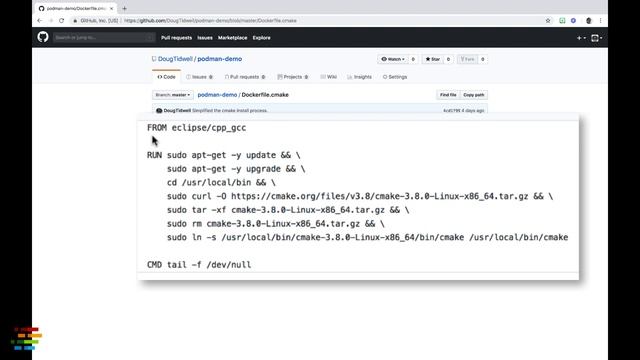Viewport: 640px width, 360px height.
Task: Click the 'sudo apt-get -y upgrade' code line
Action: pos(236,169)
